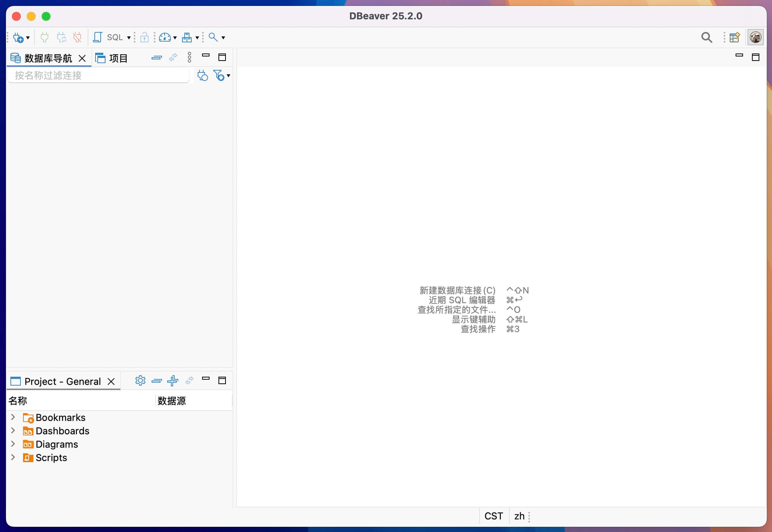
Task: Expand the Scripts folder
Action: point(13,457)
